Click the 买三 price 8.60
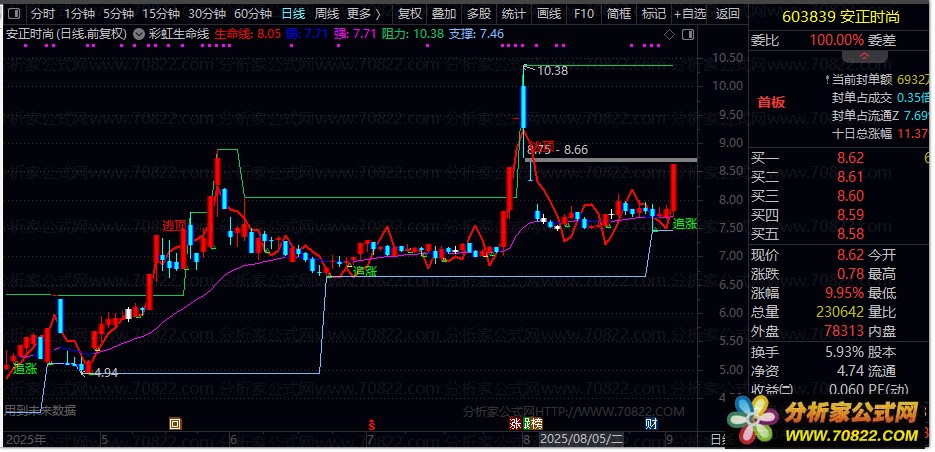 point(850,196)
